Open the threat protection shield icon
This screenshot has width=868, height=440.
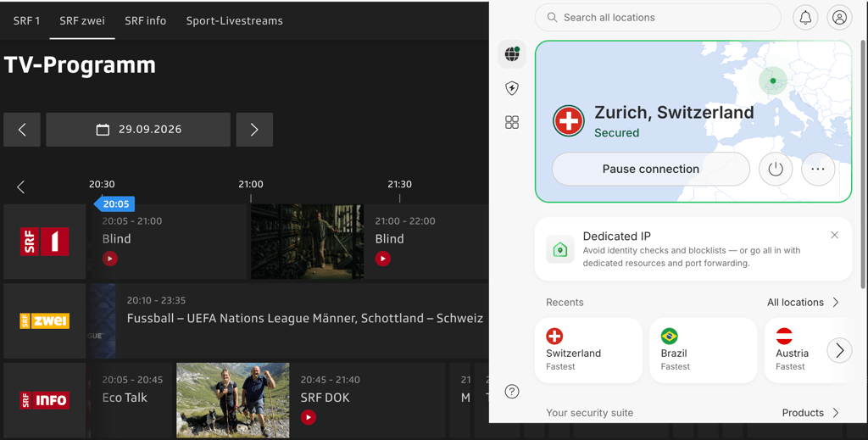(512, 88)
